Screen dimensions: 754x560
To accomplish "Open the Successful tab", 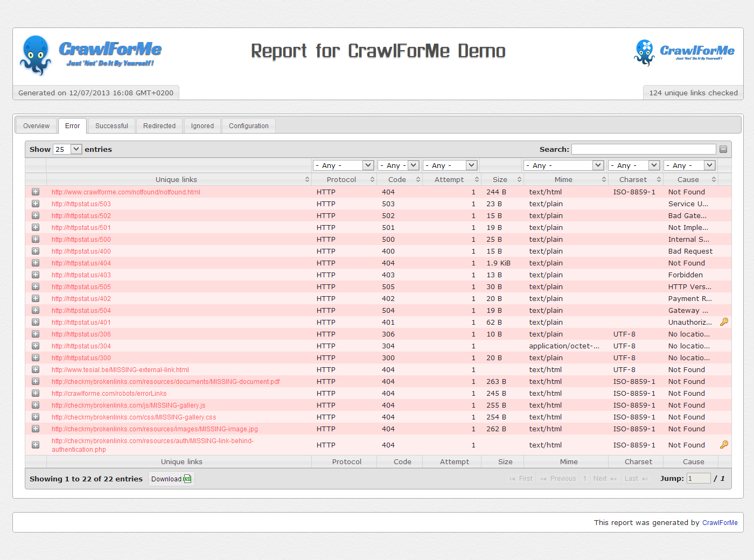I will [x=111, y=126].
